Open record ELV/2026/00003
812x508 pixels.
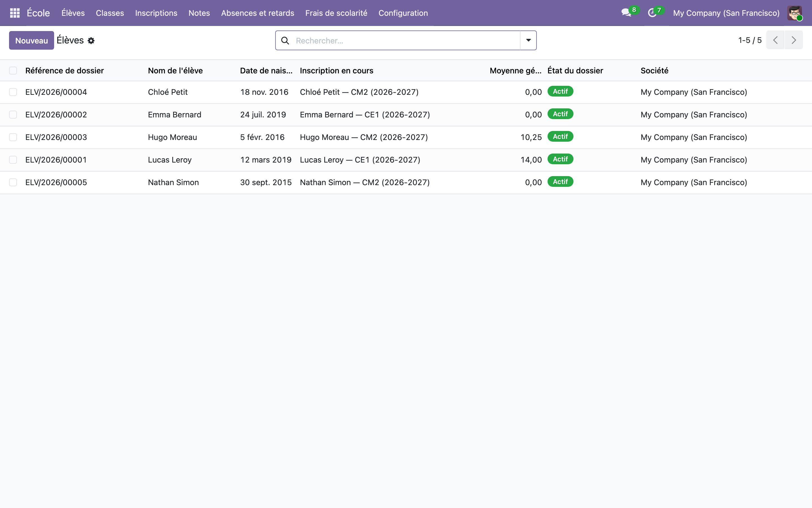56,137
